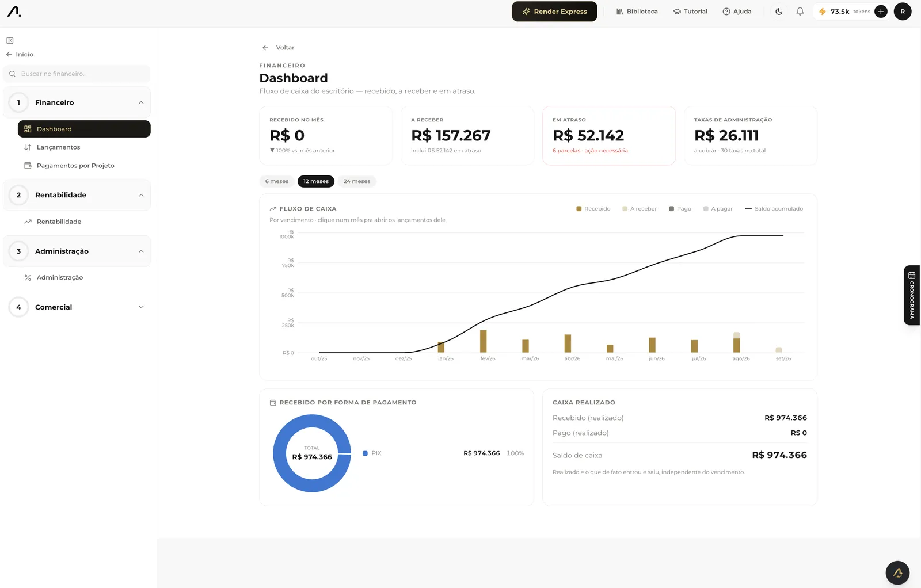The width and height of the screenshot is (921, 588).
Task: Toggle A pagar series in legend
Action: click(x=718, y=209)
